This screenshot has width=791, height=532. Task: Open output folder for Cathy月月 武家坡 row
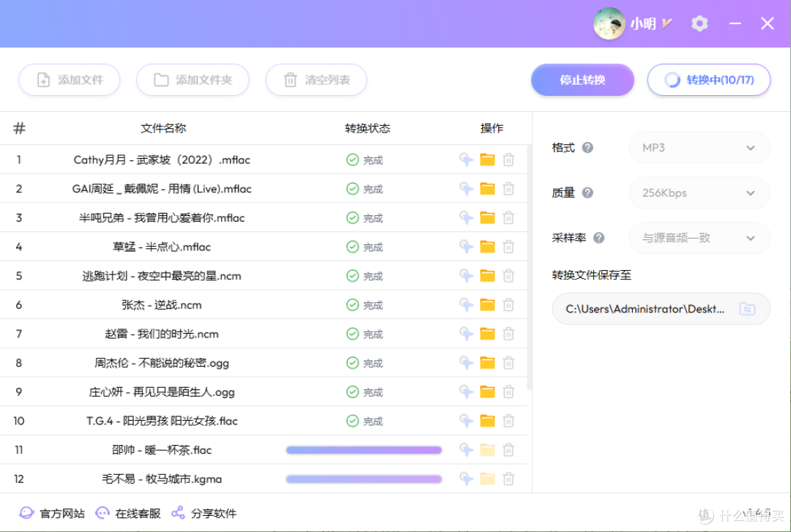point(487,160)
